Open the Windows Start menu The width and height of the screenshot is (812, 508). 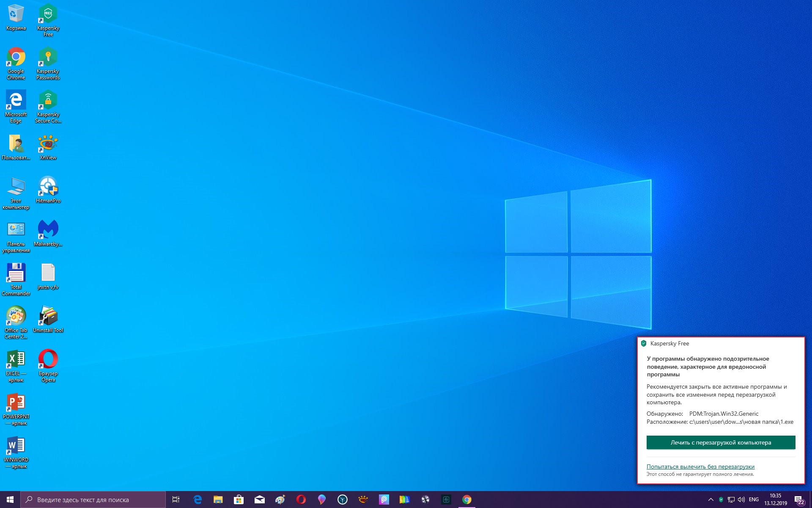click(x=10, y=500)
